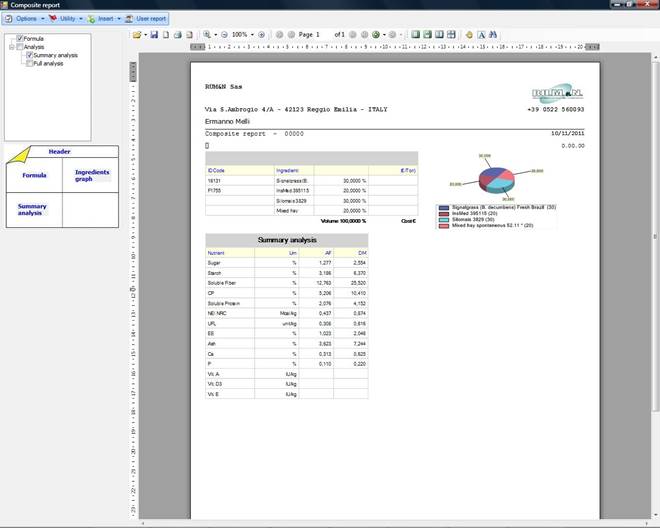Click the Ingredients graph layout cell
The width and height of the screenshot is (660, 528).
[91, 176]
